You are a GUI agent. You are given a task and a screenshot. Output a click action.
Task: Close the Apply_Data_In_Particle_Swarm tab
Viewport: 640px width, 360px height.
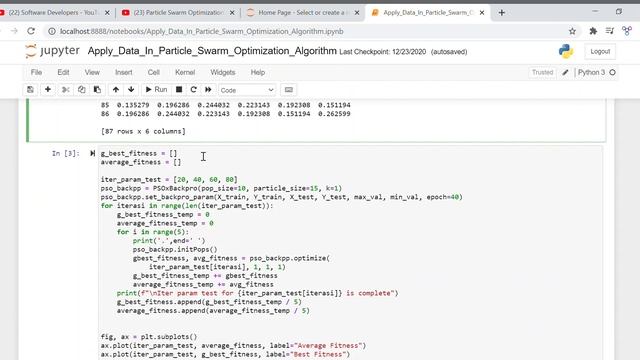(x=482, y=13)
